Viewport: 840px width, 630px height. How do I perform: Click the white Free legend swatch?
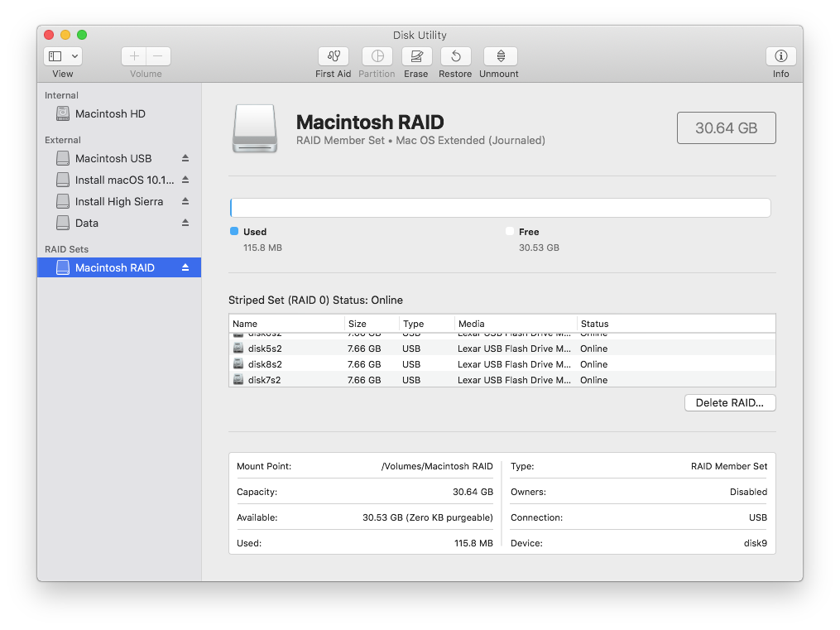tap(510, 232)
